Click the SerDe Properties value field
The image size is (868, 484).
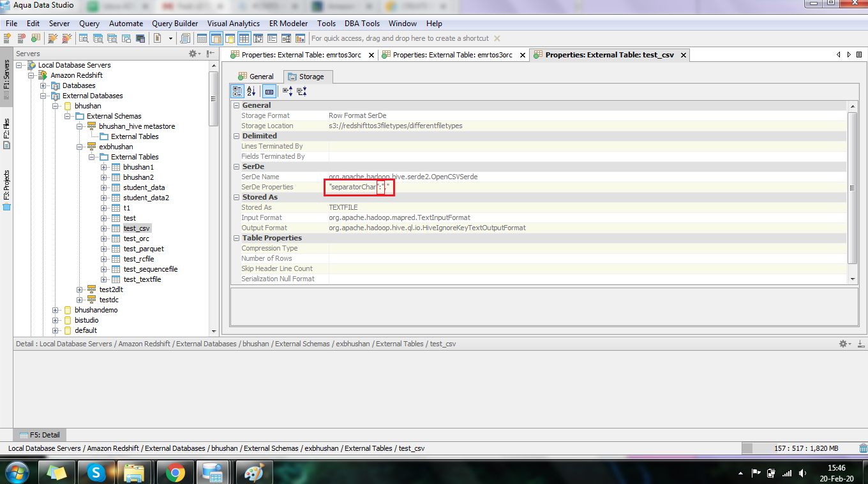click(x=587, y=187)
